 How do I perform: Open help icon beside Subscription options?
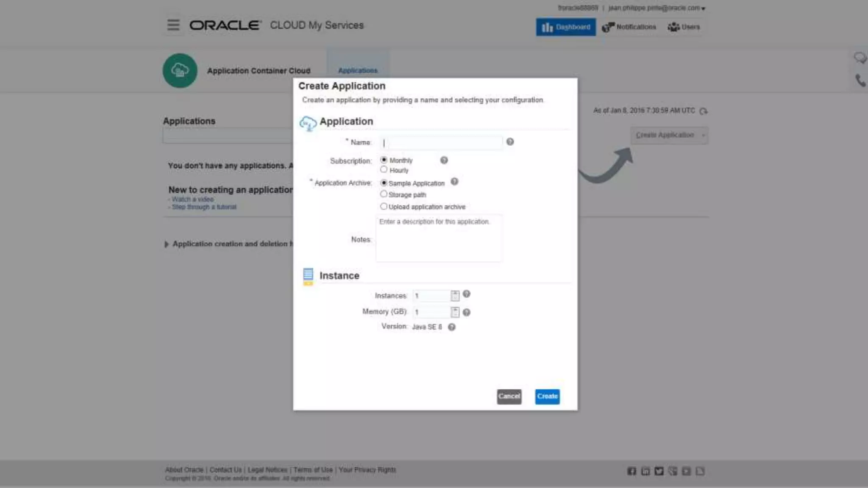444,160
